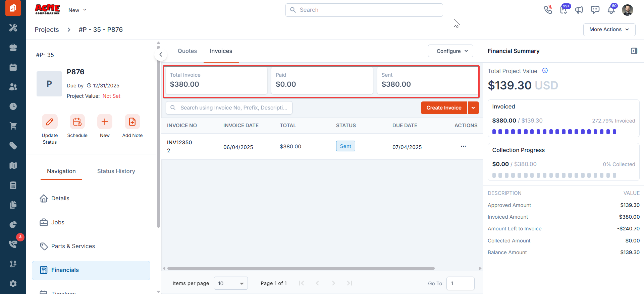
Task: Click the info icon next to Total Project Value
Action: coord(545,71)
